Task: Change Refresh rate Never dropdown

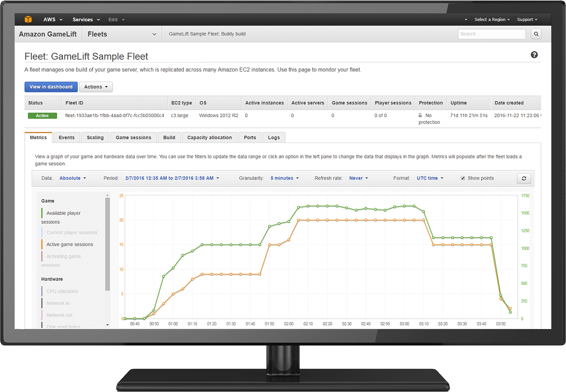Action: click(358, 178)
